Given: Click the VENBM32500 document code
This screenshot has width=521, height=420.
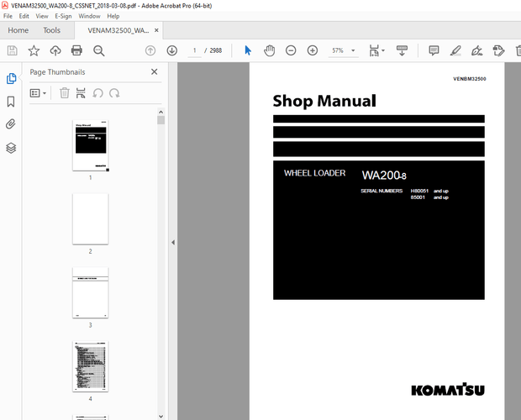Looking at the screenshot, I should (470, 79).
